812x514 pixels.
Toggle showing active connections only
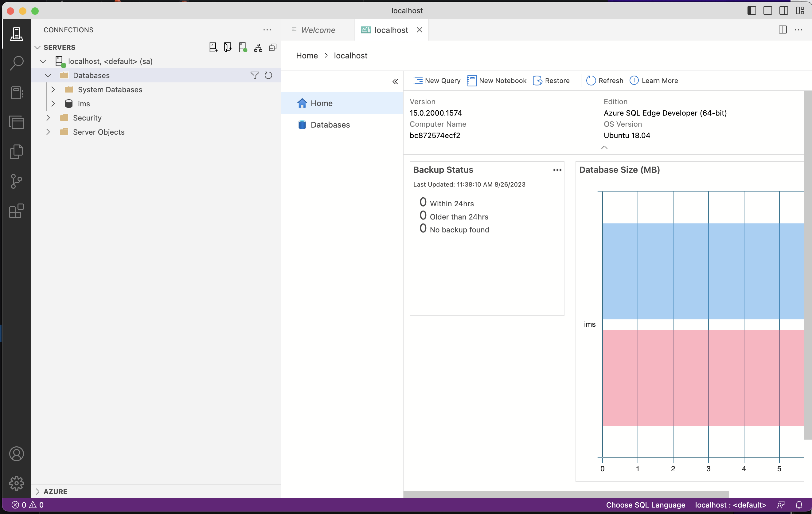click(x=242, y=47)
